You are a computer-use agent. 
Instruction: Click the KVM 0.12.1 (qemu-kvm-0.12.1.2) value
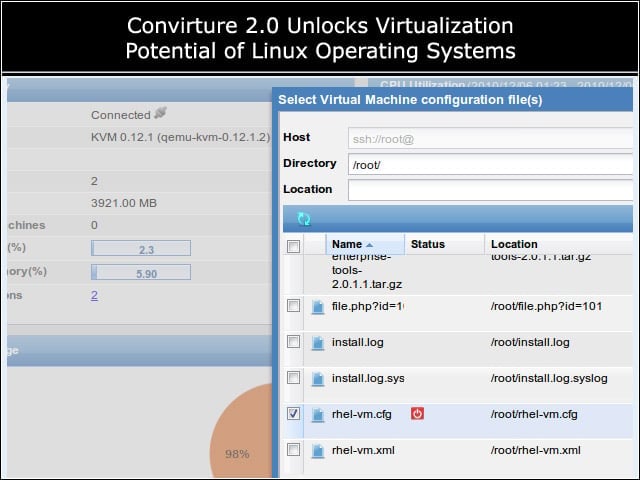pyautogui.click(x=180, y=137)
